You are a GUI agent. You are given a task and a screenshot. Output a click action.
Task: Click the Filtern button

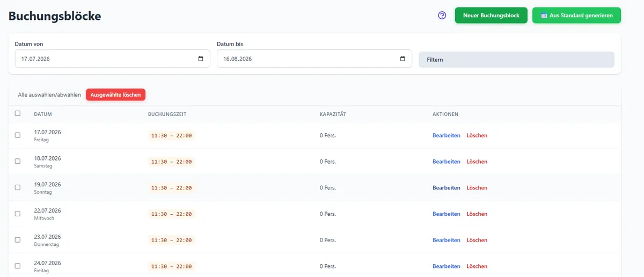click(516, 60)
